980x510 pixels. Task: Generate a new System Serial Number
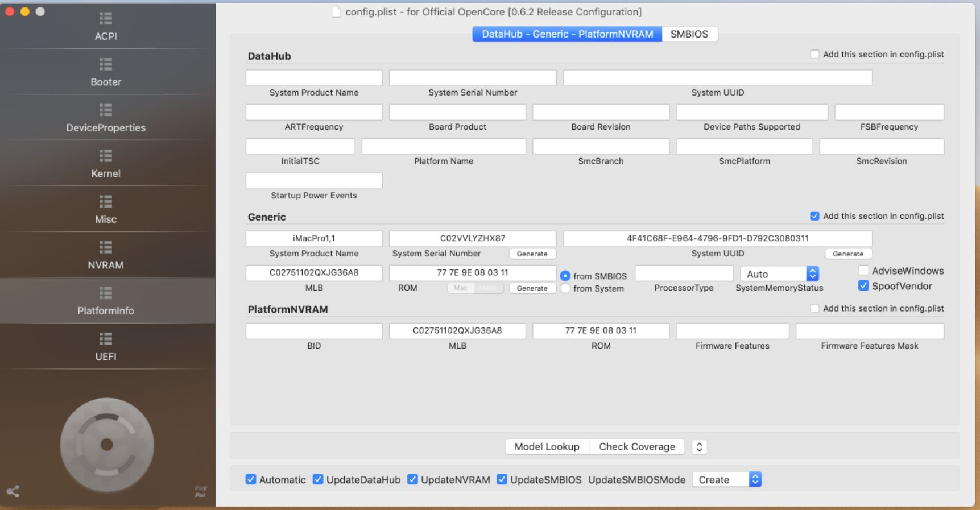(532, 254)
